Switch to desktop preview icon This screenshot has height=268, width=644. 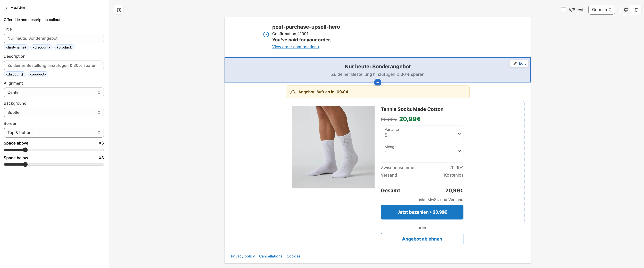point(626,10)
